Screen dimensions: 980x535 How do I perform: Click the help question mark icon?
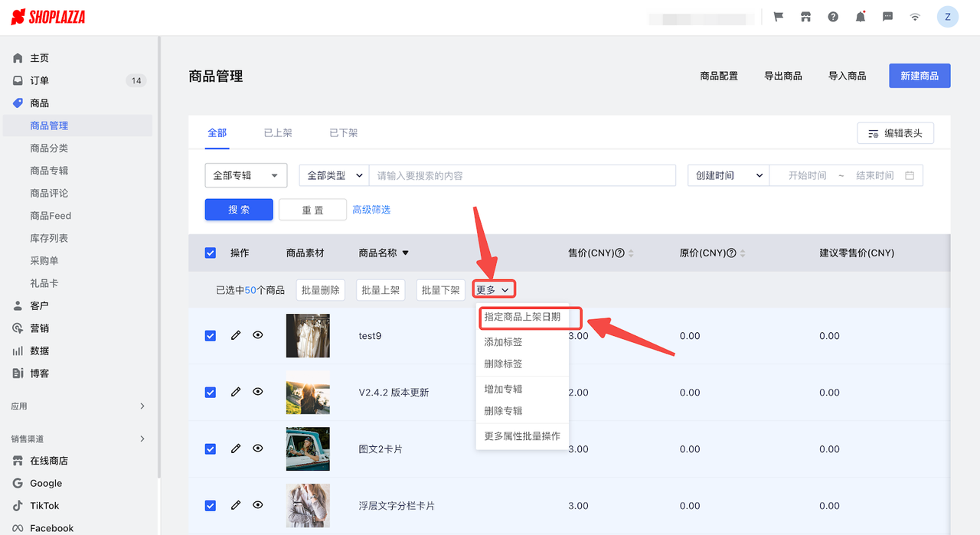point(832,16)
